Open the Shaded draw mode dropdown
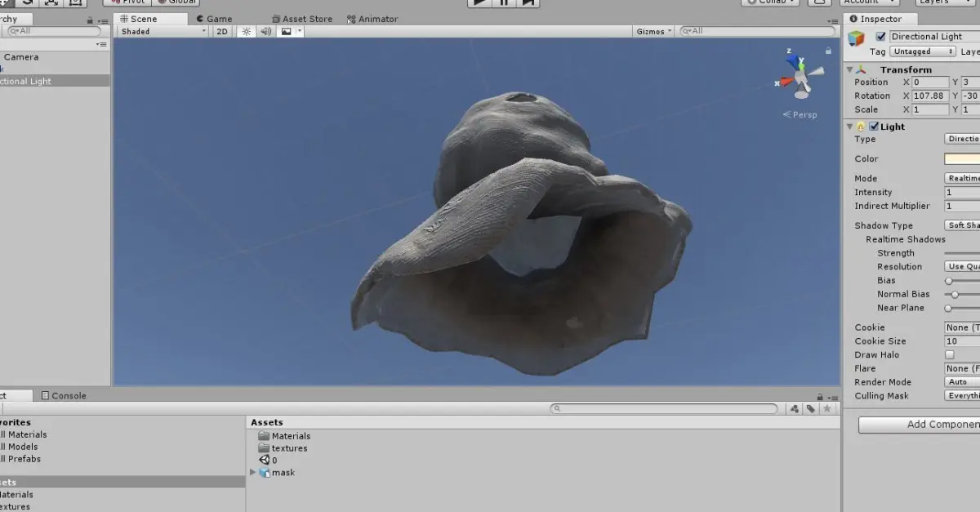The height and width of the screenshot is (512, 980). tap(163, 31)
